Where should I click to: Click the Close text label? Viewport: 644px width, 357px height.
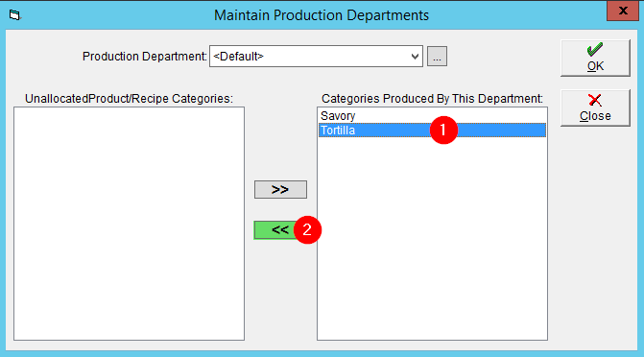(x=595, y=116)
